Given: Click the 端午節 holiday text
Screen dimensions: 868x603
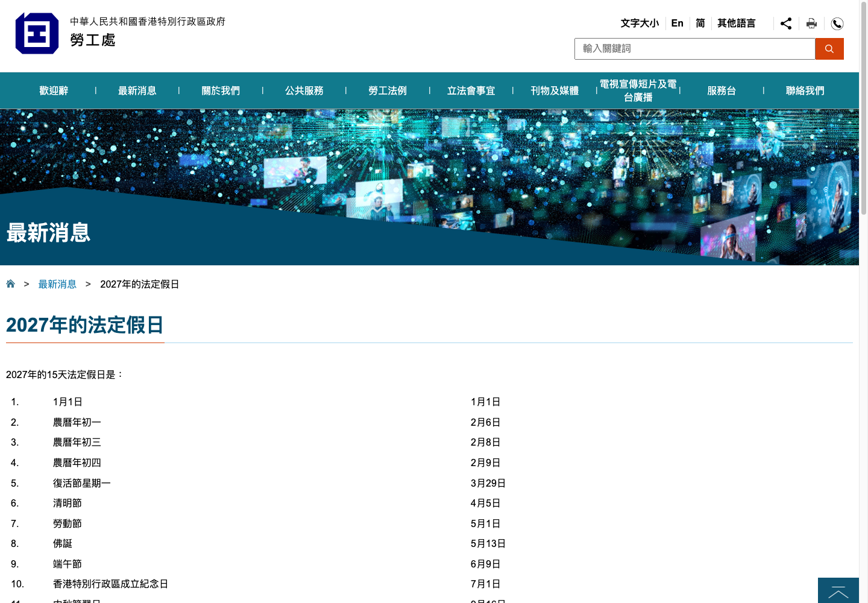Looking at the screenshot, I should coord(68,564).
